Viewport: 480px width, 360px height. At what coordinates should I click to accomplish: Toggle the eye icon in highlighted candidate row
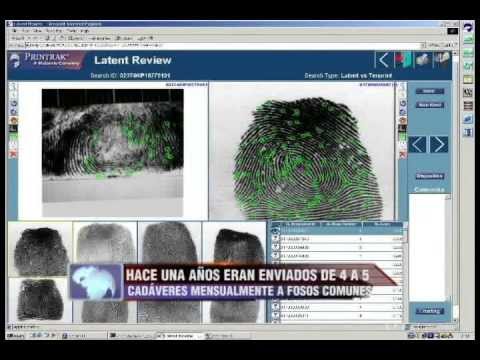click(275, 230)
